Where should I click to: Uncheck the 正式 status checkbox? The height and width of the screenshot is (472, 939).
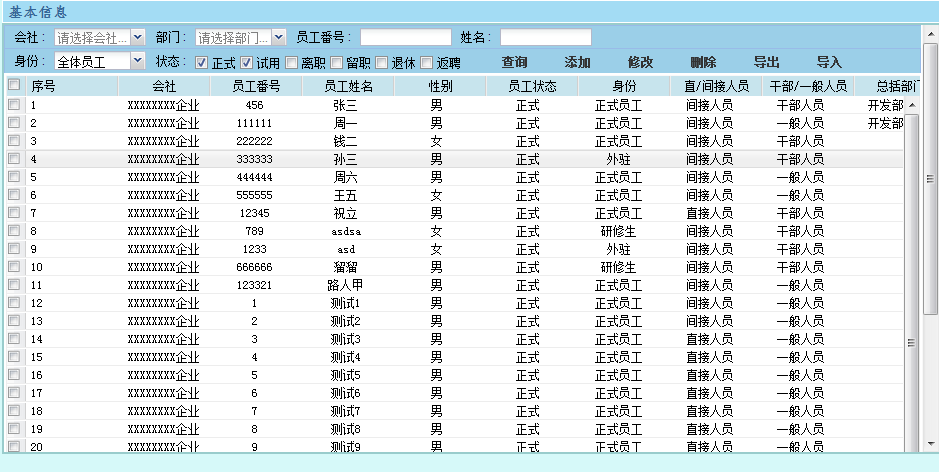[202, 62]
